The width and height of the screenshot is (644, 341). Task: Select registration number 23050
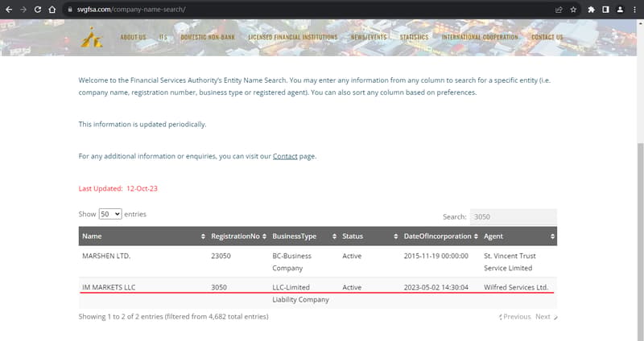pos(221,256)
